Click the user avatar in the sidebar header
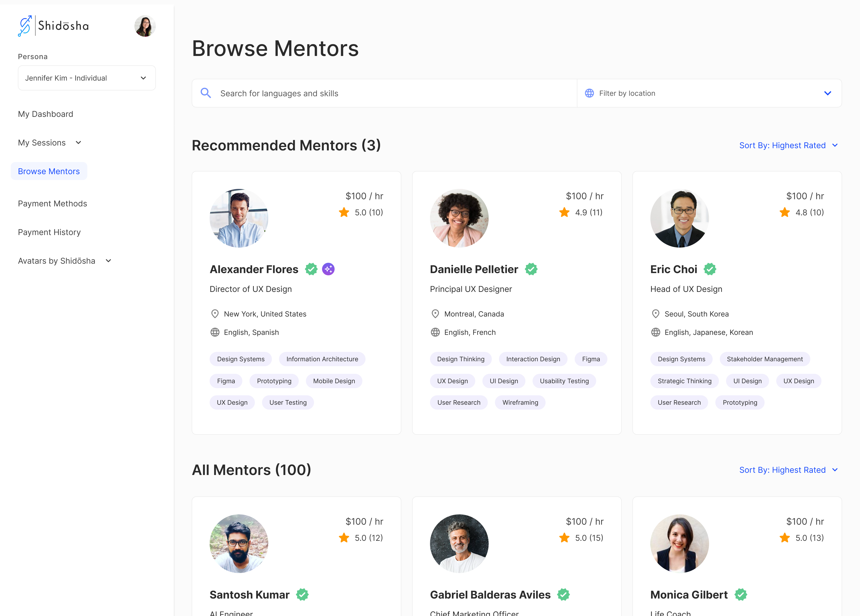 coord(145,26)
